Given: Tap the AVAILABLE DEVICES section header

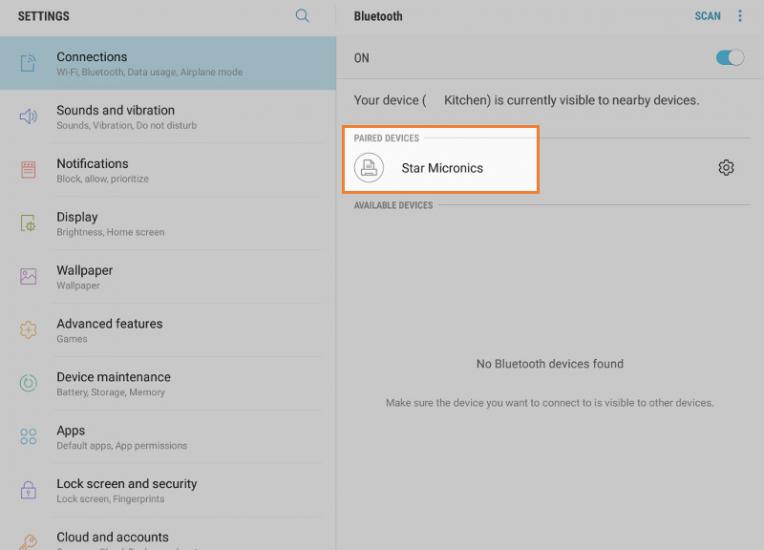Looking at the screenshot, I should pyautogui.click(x=393, y=206).
